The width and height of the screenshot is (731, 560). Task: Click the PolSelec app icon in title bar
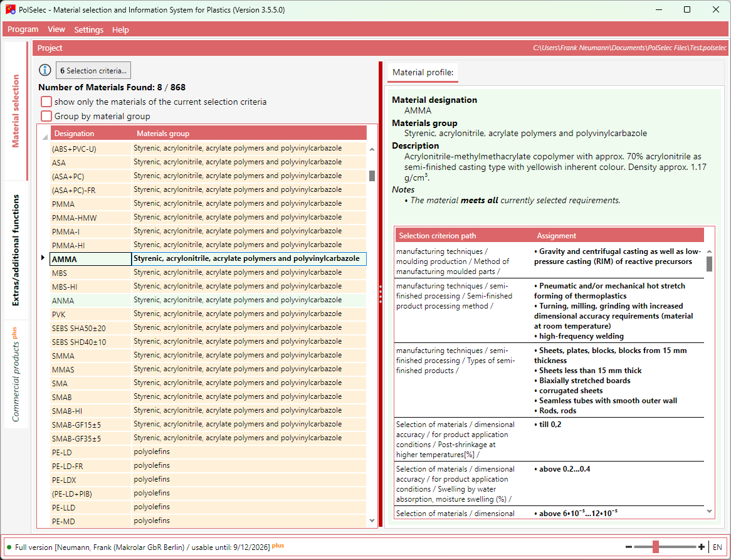pyautogui.click(x=11, y=9)
